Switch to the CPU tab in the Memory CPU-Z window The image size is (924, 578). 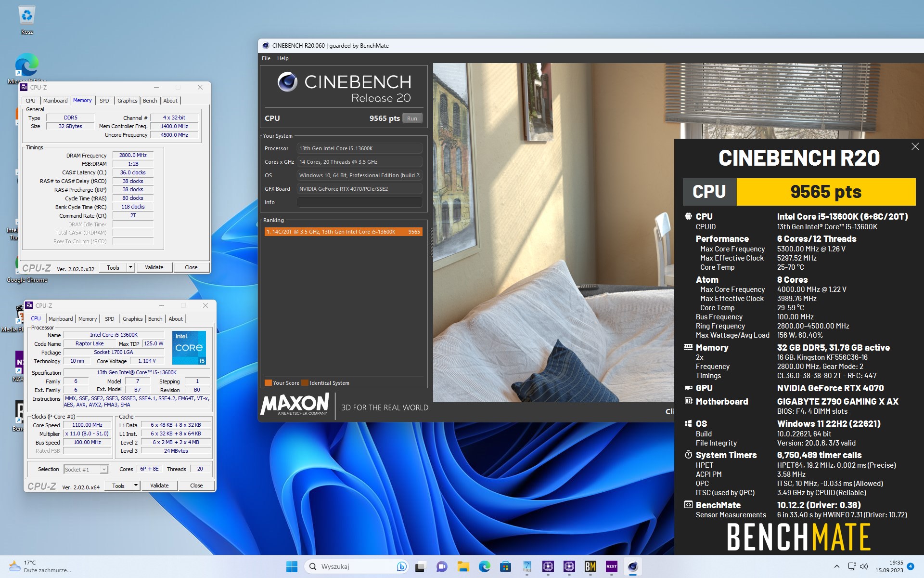(x=30, y=101)
